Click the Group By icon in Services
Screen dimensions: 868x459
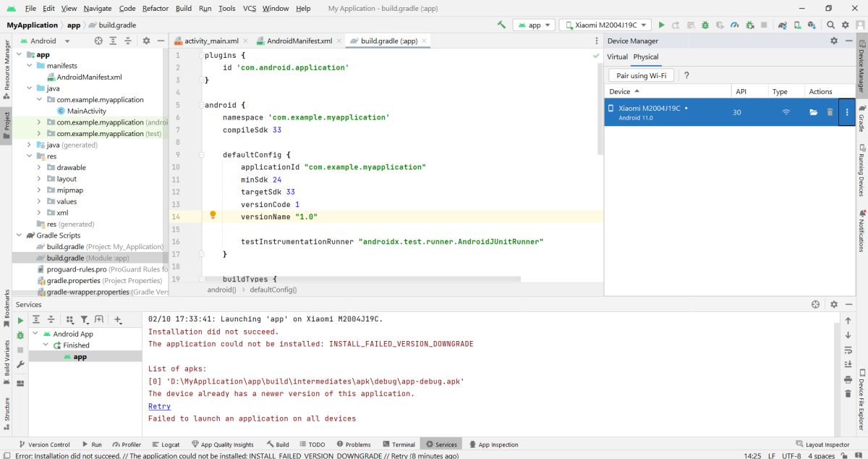pos(70,319)
